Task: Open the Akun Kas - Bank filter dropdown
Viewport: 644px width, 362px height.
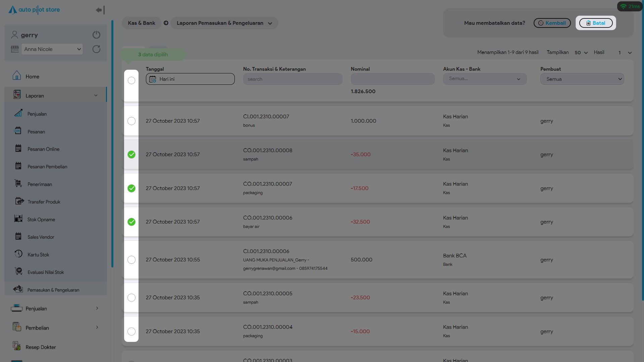Action: pyautogui.click(x=485, y=79)
